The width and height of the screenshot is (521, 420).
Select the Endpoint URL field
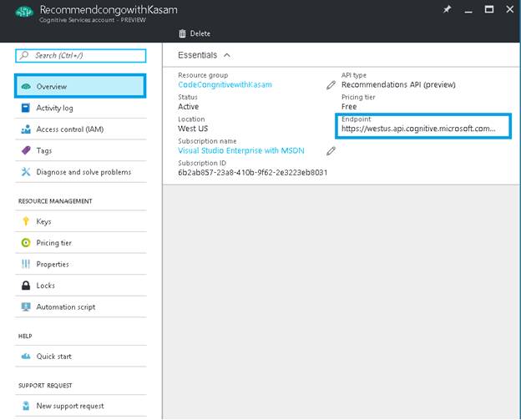418,129
